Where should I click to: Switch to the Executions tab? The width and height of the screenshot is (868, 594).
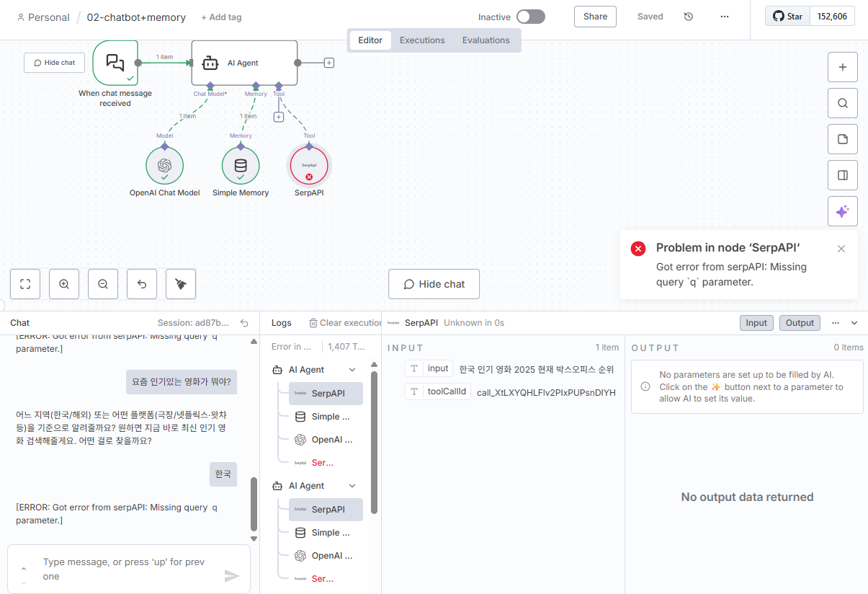422,40
